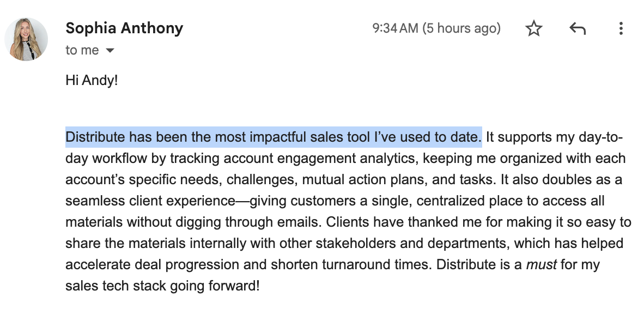The image size is (644, 315).
Task: Click the "Hi Andy!" greeting line
Action: tap(92, 81)
